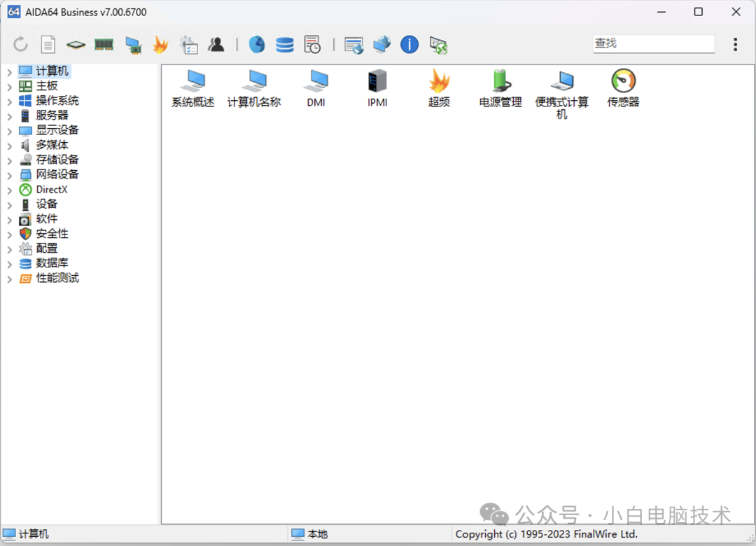Click the monitor diagnostics toolbar icon
Image resolution: width=756 pixels, height=546 pixels.
[x=133, y=45]
